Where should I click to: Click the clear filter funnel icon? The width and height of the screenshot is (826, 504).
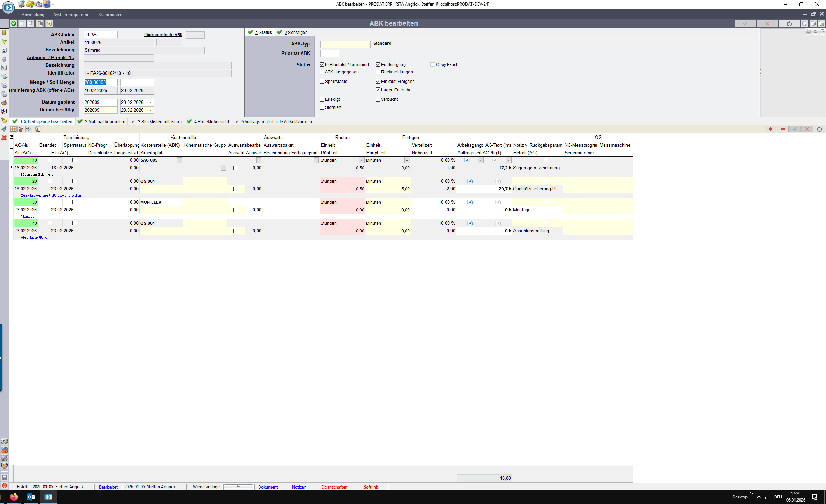(x=21, y=129)
